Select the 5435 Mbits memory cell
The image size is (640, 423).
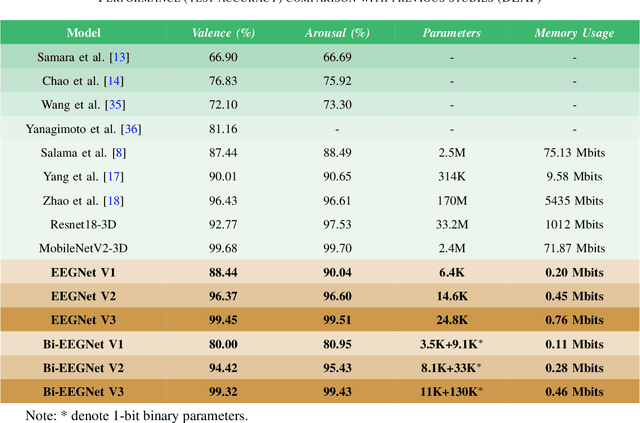574,201
